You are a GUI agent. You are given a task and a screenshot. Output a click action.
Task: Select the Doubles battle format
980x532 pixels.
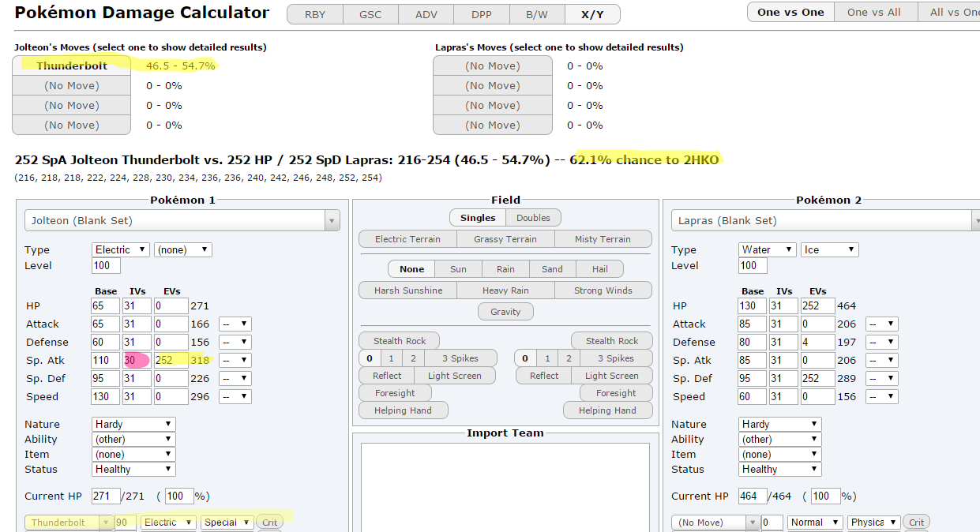[534, 217]
